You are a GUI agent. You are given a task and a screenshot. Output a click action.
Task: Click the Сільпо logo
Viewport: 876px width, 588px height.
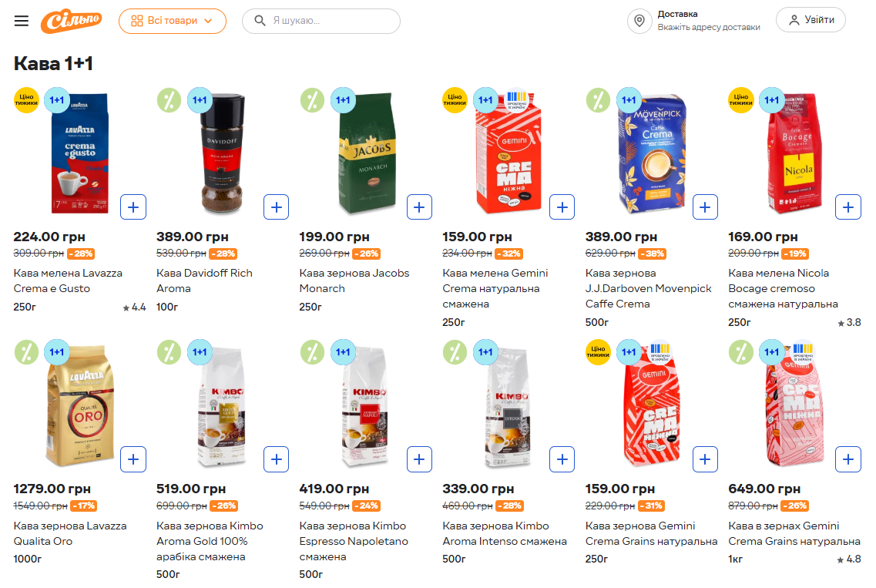pos(71,21)
